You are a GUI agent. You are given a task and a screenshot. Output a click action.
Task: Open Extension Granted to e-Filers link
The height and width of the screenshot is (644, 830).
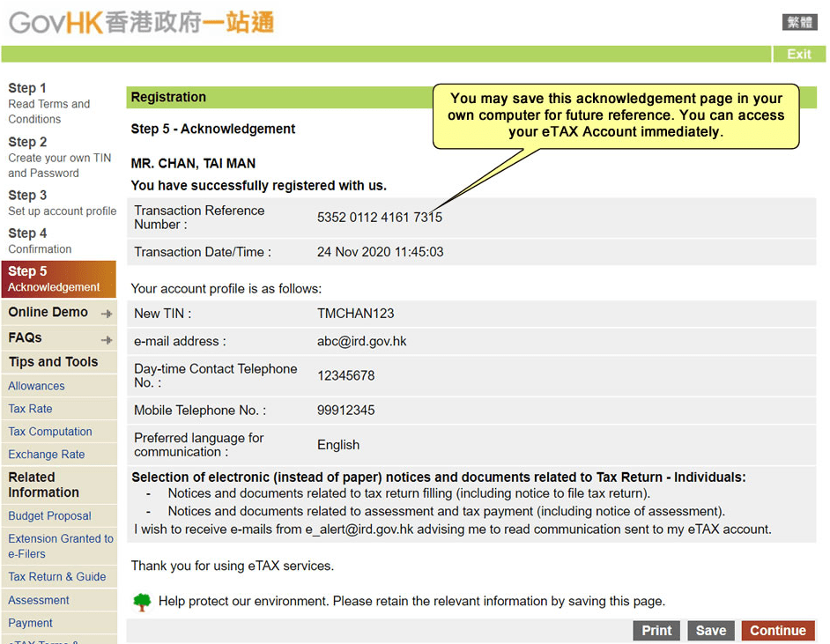60,546
